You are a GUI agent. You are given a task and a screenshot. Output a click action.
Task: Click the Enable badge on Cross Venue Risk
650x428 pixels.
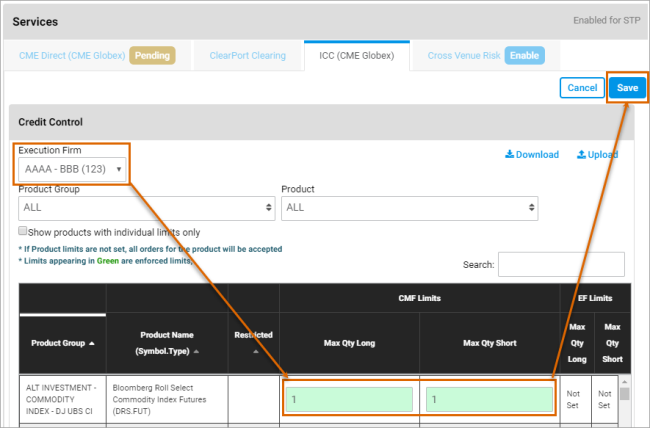tap(525, 56)
